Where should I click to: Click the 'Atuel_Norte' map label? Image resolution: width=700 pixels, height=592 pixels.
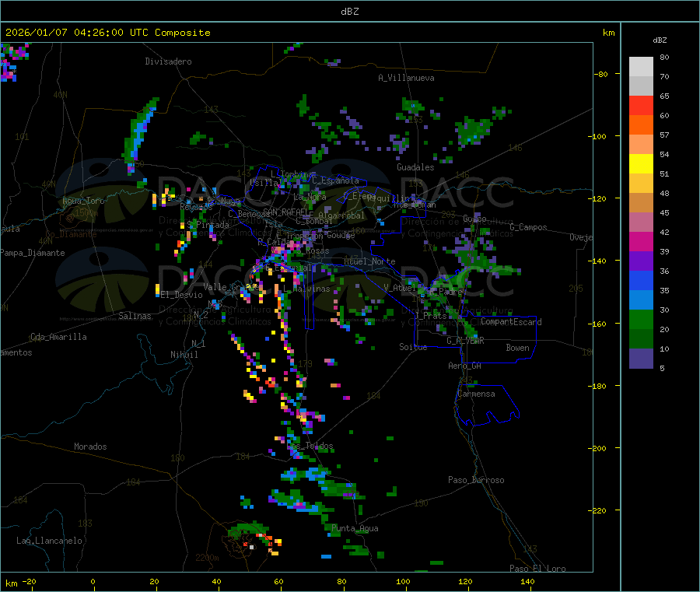[369, 261]
